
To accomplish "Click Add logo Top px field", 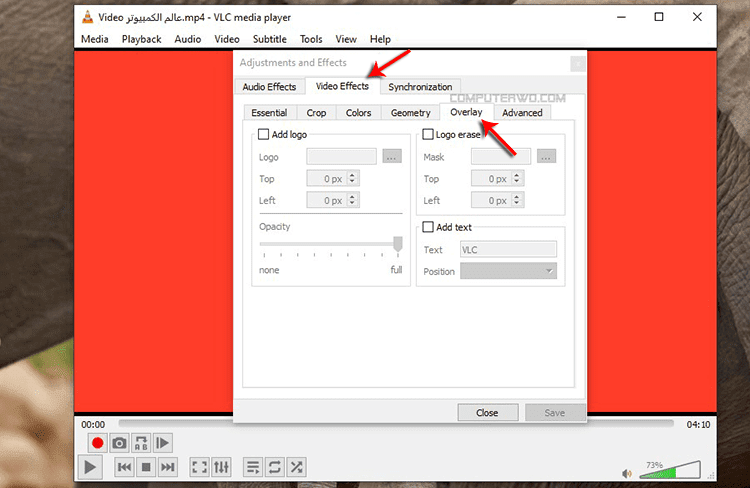I will [333, 178].
